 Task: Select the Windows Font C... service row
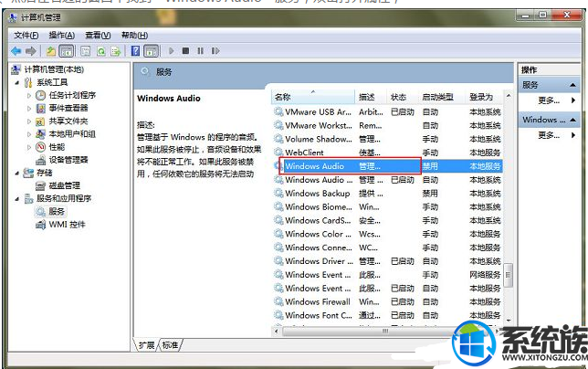(387, 315)
